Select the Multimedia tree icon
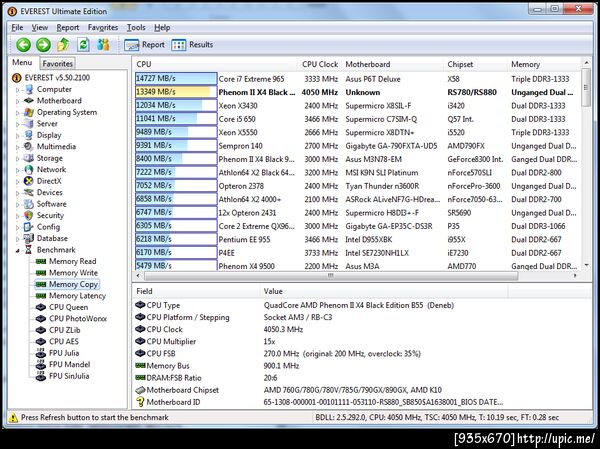Image resolution: width=600 pixels, height=449 pixels. pos(28,147)
